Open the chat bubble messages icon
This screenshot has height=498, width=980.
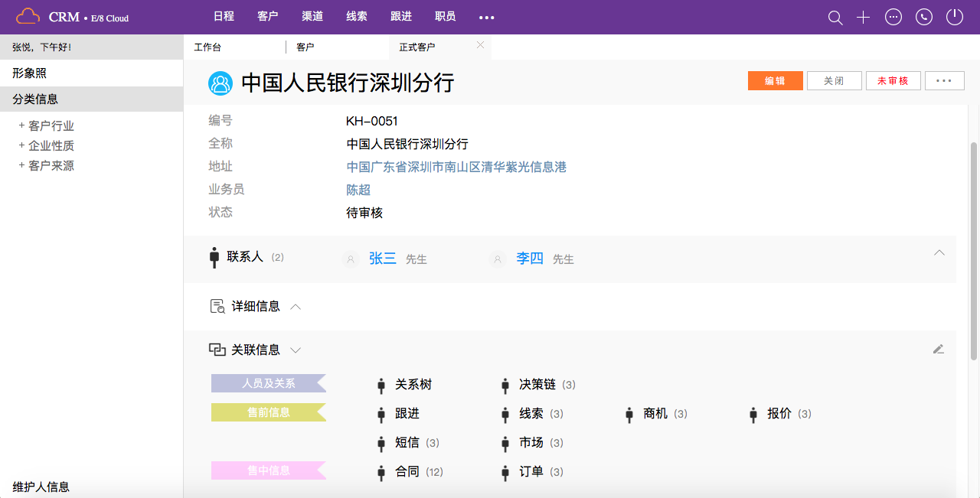(893, 17)
